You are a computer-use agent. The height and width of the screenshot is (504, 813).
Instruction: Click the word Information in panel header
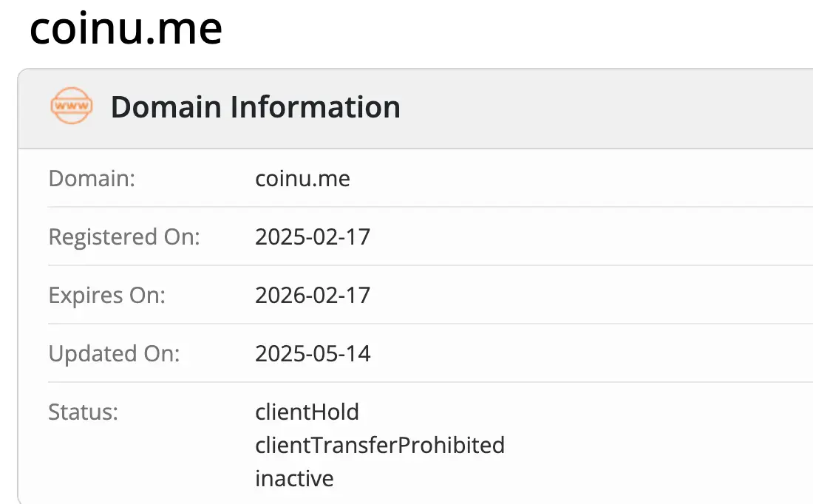click(x=316, y=107)
